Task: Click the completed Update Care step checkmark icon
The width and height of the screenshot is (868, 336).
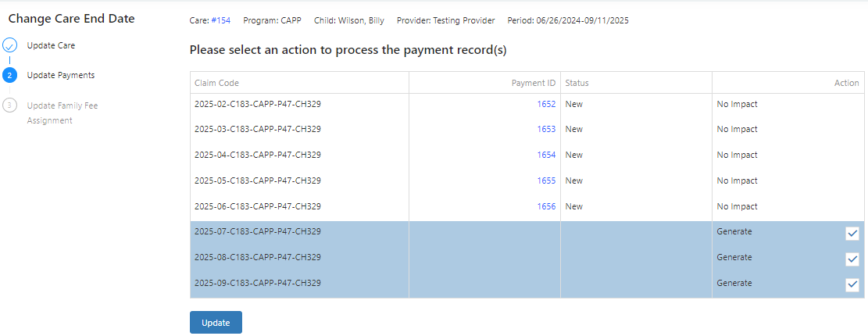Action: [9, 45]
